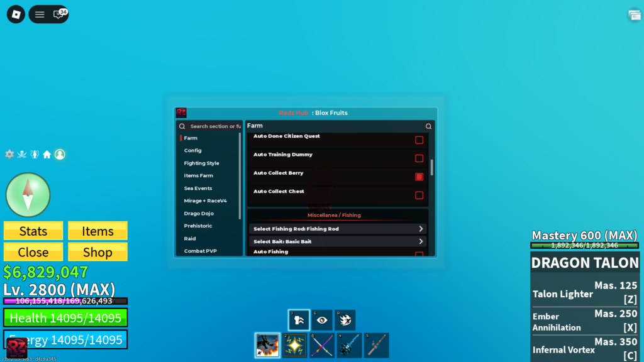Equip slot 1 Dragon Talon
The height and width of the screenshot is (362, 644).
point(267,345)
